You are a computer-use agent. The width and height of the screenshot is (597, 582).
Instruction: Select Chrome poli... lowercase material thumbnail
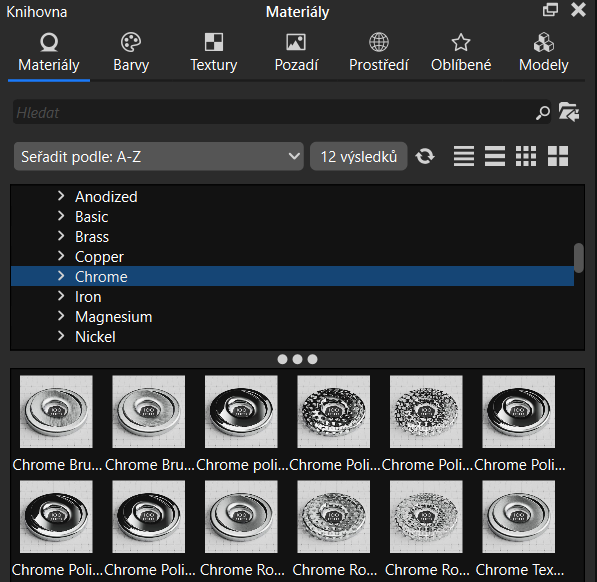click(241, 411)
